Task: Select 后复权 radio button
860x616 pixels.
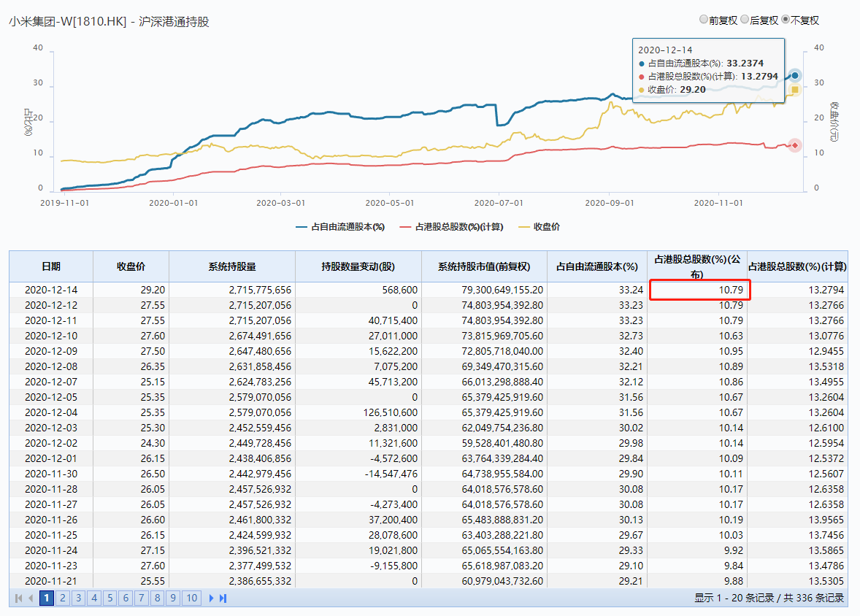Action: pos(745,20)
